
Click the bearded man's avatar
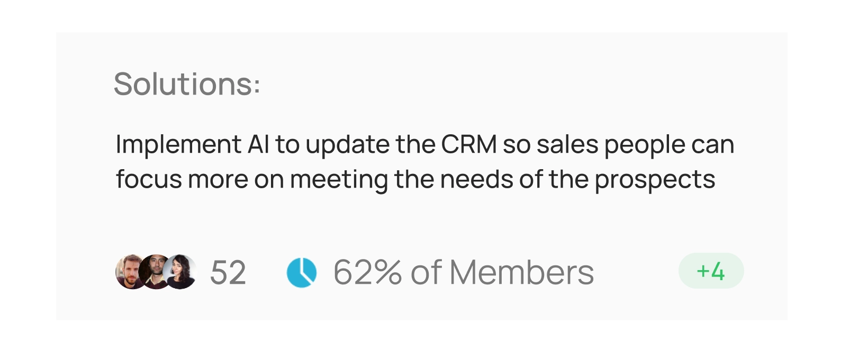(x=129, y=272)
